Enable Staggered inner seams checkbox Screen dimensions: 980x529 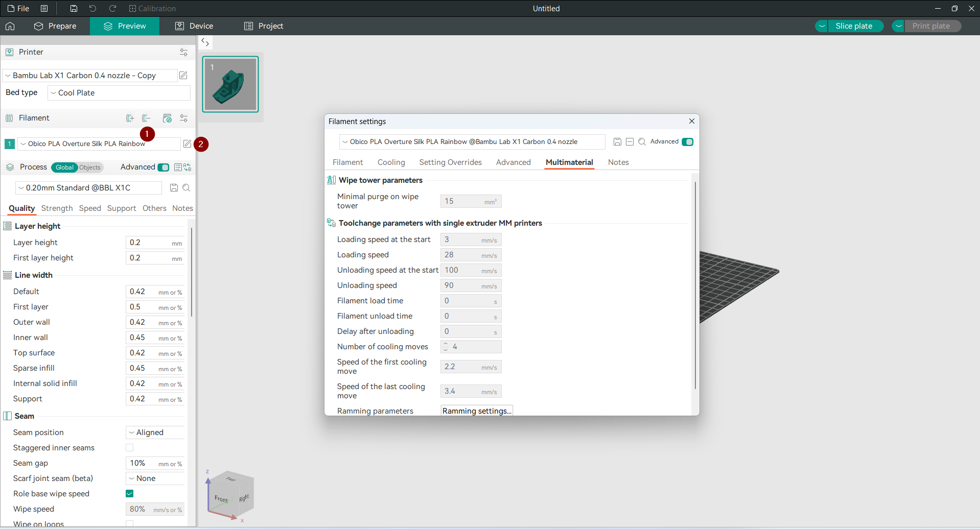[130, 448]
